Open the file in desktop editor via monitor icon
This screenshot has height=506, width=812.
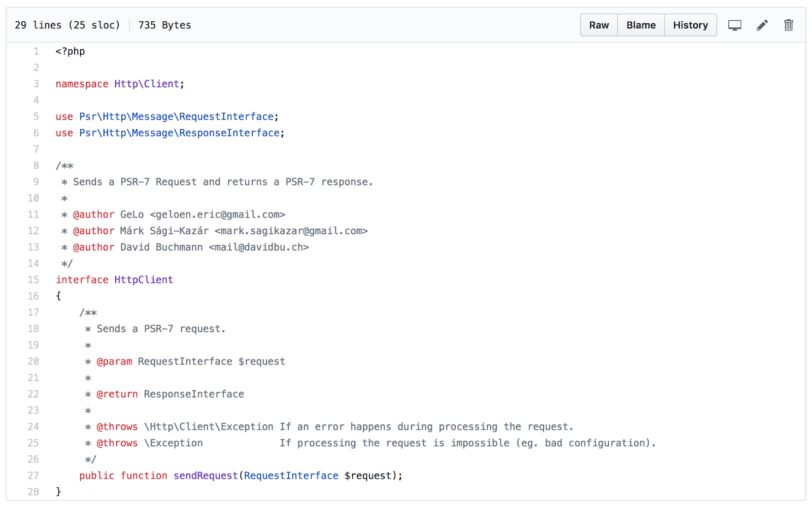734,24
